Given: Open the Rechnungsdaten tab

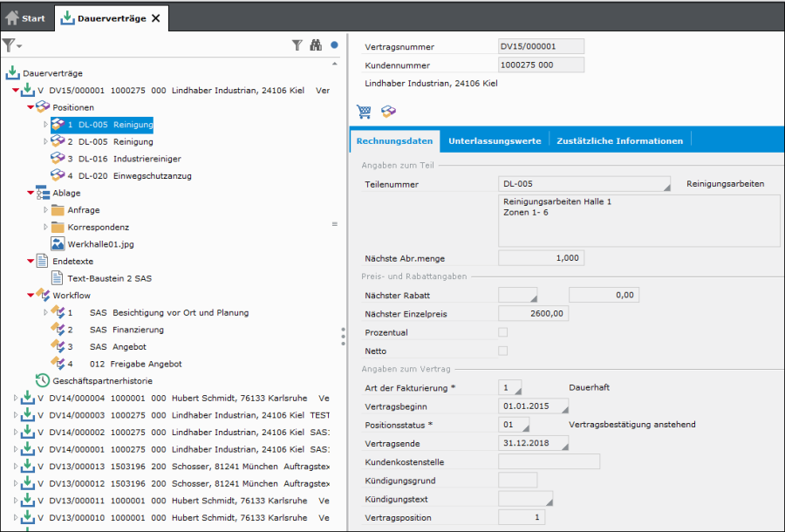Looking at the screenshot, I should [394, 141].
